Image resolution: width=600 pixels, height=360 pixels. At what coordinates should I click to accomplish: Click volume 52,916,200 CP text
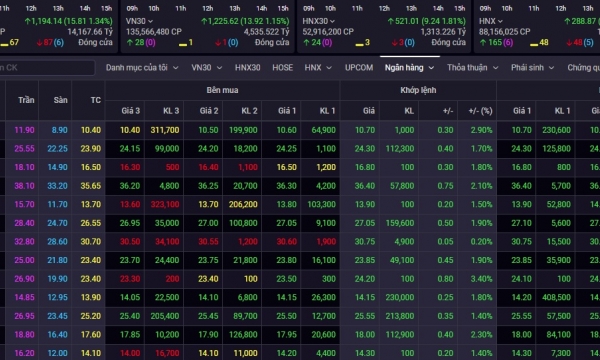pos(328,32)
